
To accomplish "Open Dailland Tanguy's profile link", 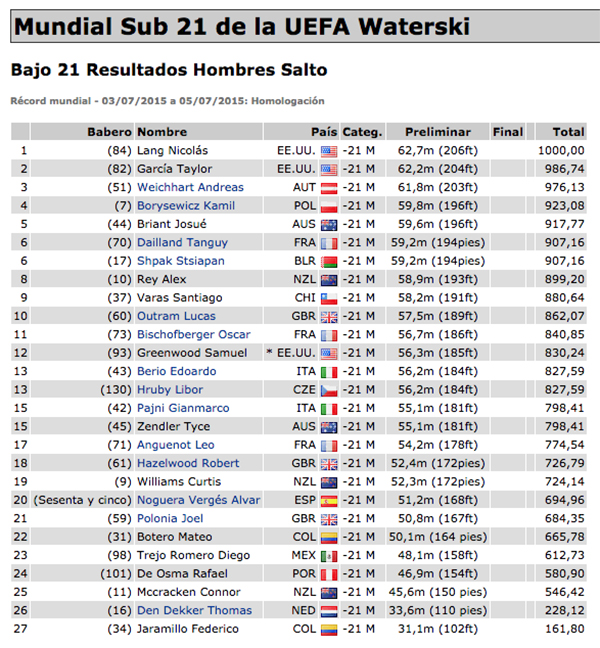I will pyautogui.click(x=182, y=242).
